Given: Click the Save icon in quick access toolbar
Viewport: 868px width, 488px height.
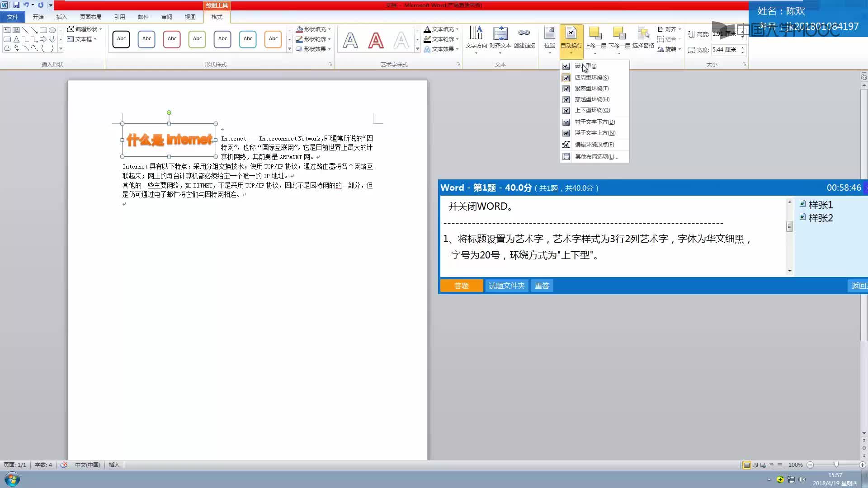Looking at the screenshot, I should pyautogui.click(x=16, y=5).
